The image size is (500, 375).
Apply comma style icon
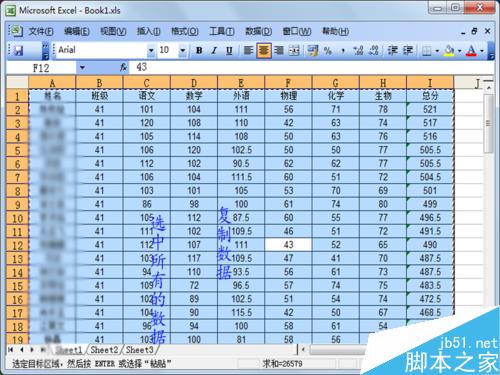pos(343,51)
